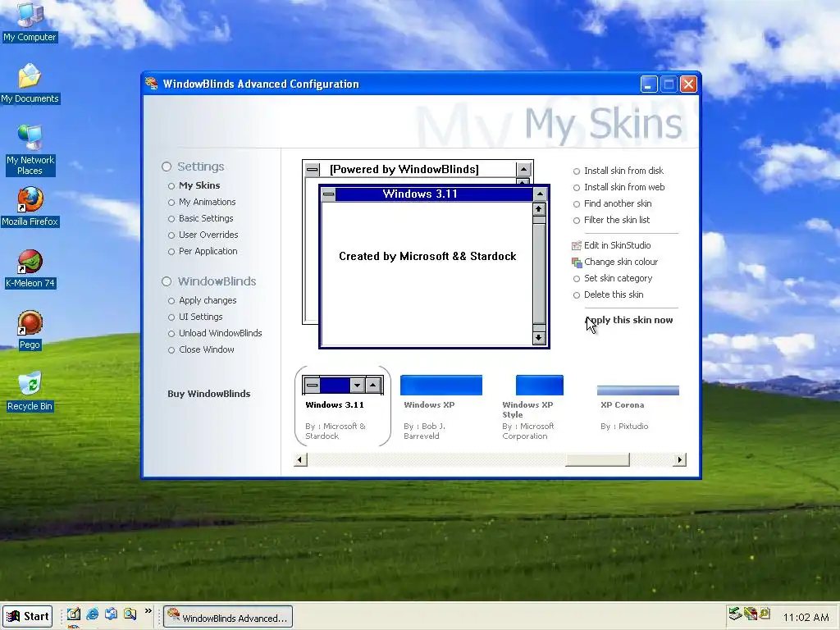Apply this skin now
Screen dimensions: 840x630
629,320
